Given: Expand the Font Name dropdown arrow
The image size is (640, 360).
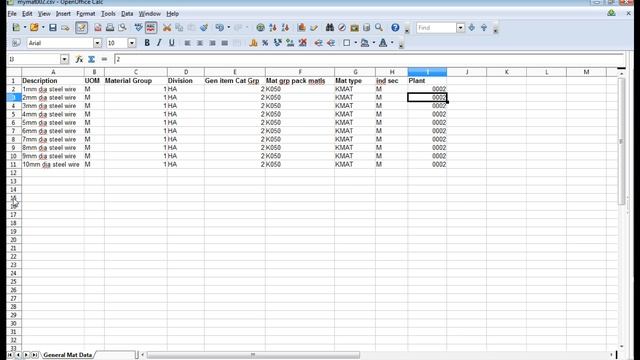Looking at the screenshot, I should 97,43.
